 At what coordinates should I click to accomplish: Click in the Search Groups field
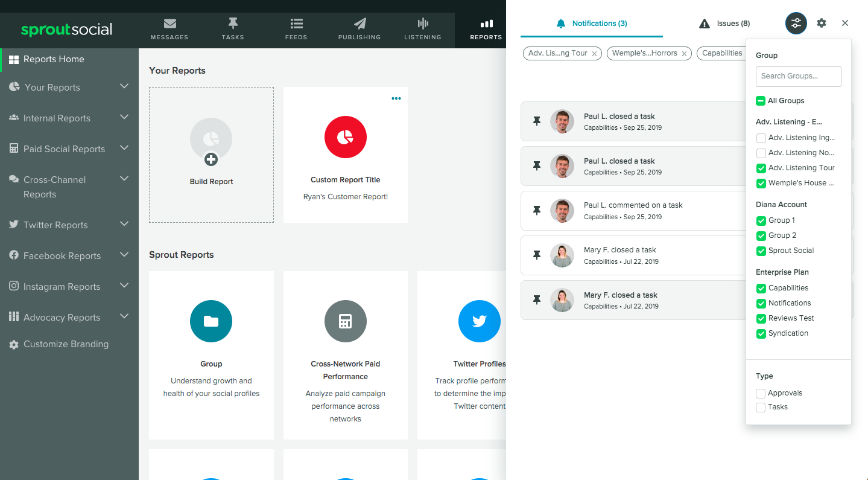coord(798,76)
